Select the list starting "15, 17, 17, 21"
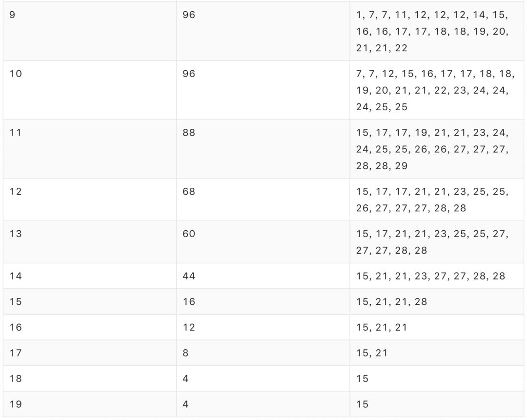The image size is (527, 420). click(x=432, y=200)
